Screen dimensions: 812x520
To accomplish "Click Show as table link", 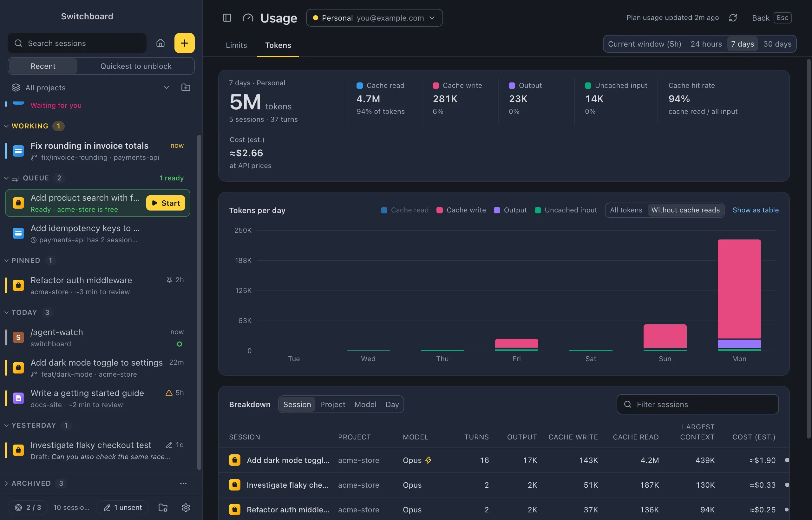I will pyautogui.click(x=756, y=210).
